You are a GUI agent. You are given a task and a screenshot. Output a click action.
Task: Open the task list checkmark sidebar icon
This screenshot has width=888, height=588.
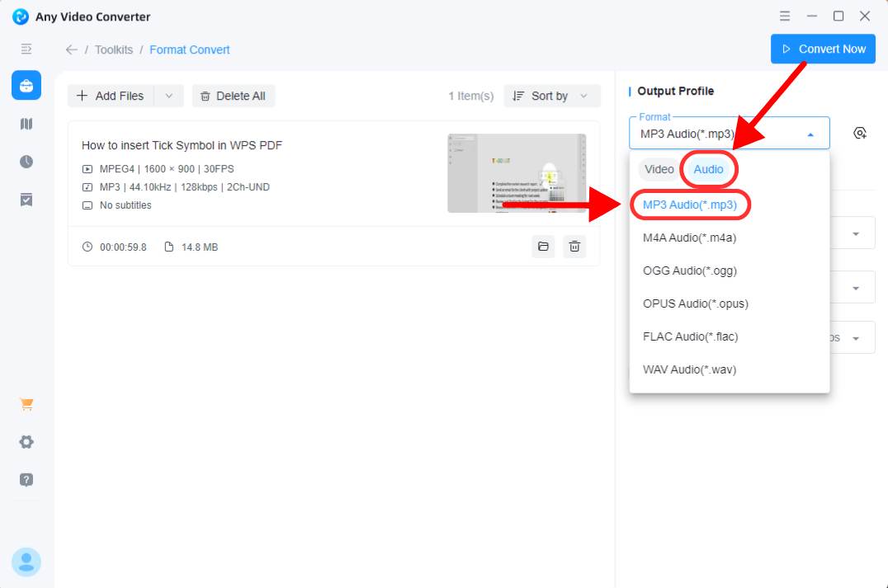[26, 200]
